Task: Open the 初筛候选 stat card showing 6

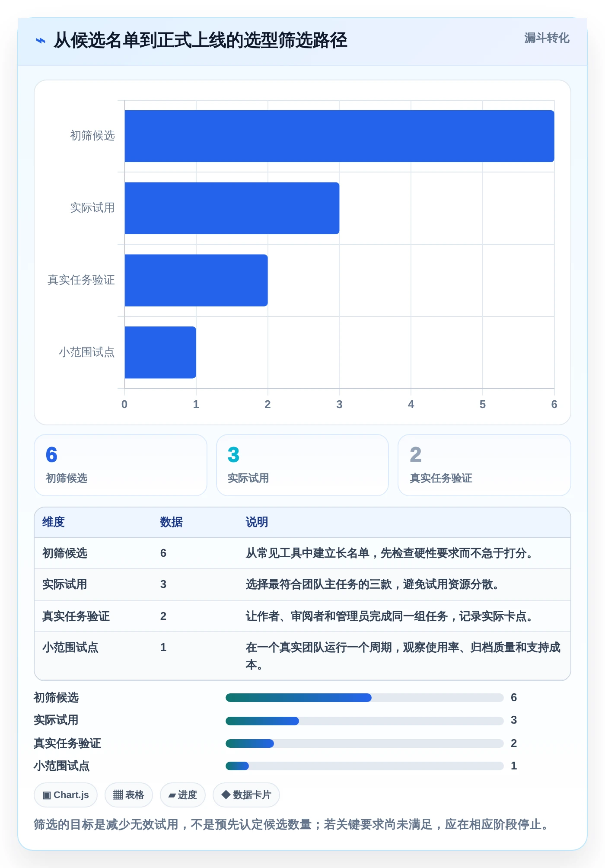Action: tap(121, 465)
